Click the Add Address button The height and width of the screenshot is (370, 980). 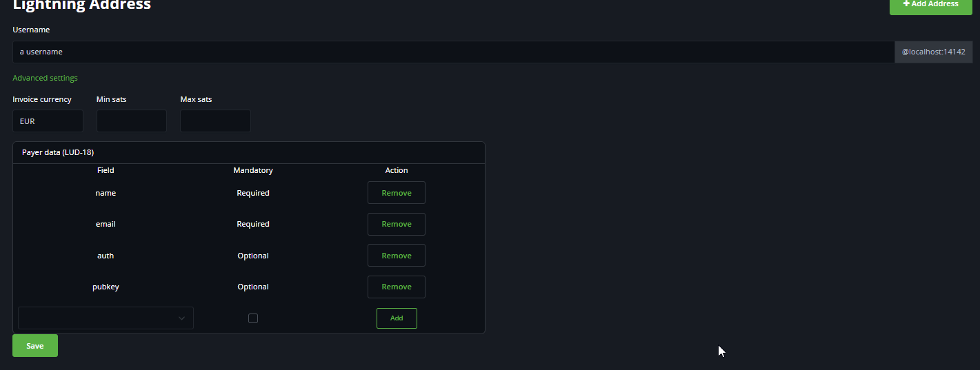[930, 6]
